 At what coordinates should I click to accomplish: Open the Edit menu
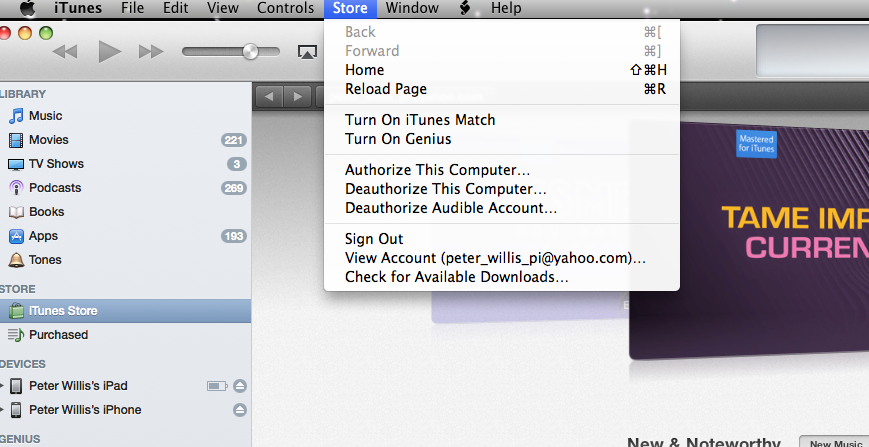pos(176,8)
